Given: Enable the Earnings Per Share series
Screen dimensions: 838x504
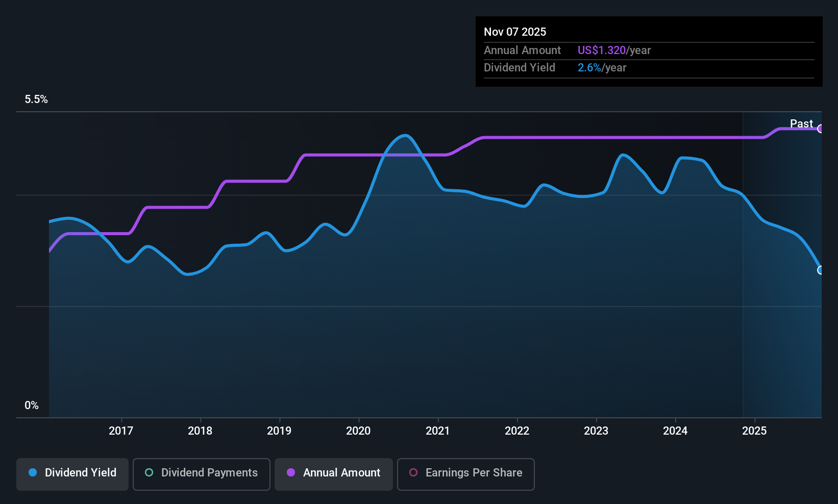Looking at the screenshot, I should click(466, 474).
